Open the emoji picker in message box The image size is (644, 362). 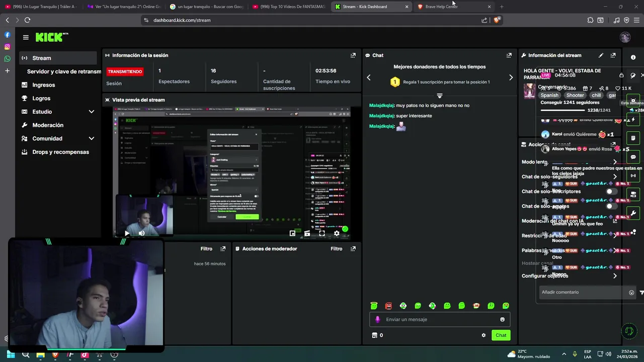click(x=502, y=319)
